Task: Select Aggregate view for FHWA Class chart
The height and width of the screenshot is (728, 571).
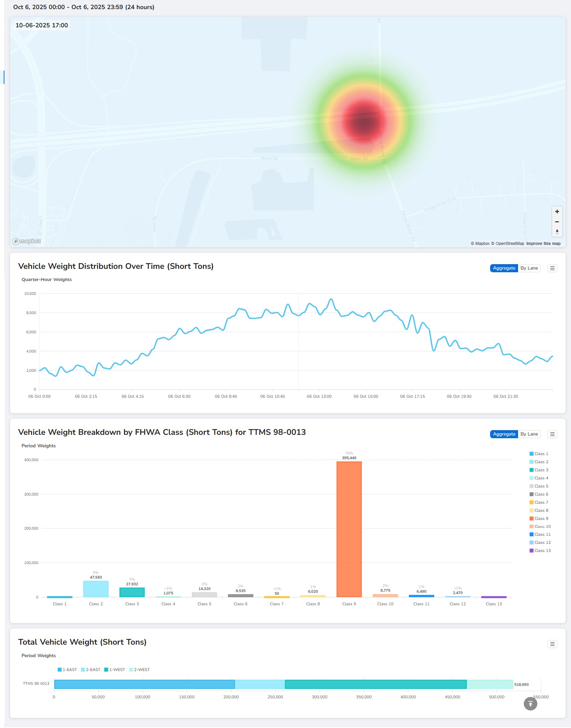Action: pyautogui.click(x=504, y=434)
